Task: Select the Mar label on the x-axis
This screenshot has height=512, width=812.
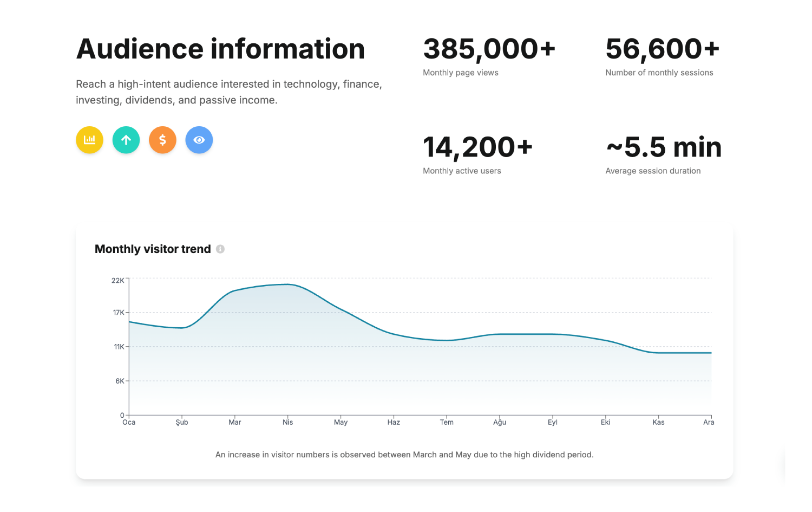Action: pos(234,422)
